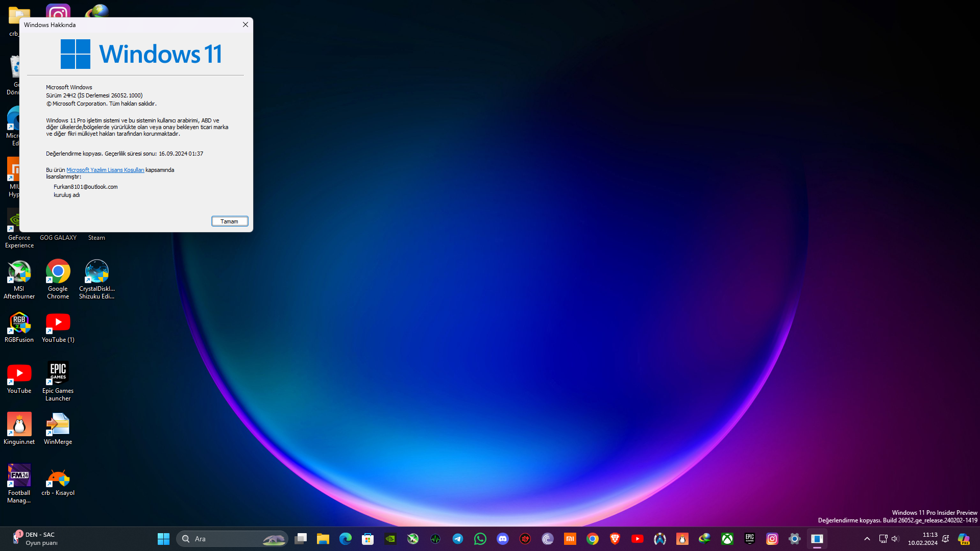The height and width of the screenshot is (551, 980).
Task: Click Telegram icon in taskbar
Action: pyautogui.click(x=458, y=539)
